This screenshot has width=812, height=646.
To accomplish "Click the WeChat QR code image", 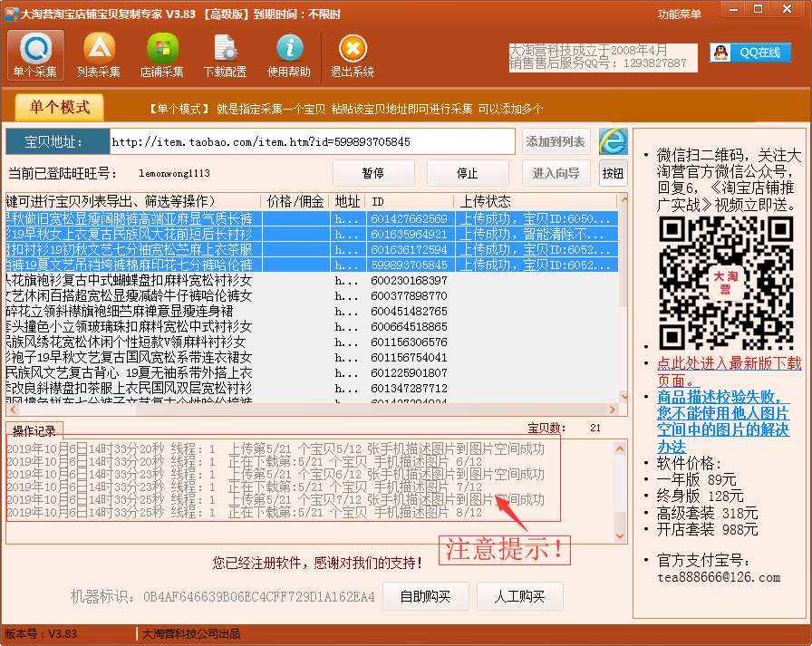I will [726, 283].
